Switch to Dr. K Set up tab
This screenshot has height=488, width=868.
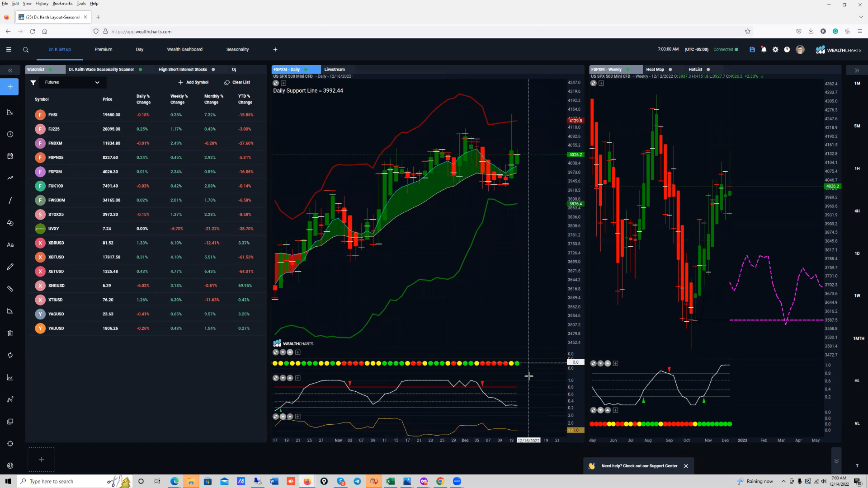tap(60, 50)
